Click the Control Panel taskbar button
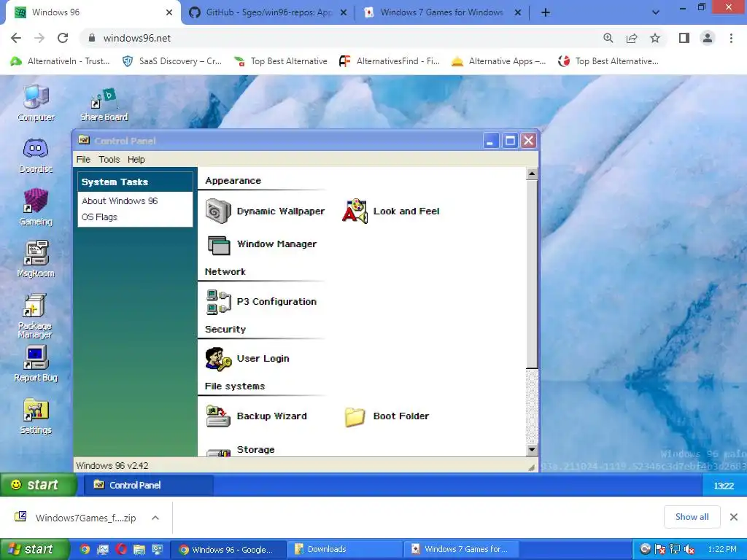747x560 pixels. pyautogui.click(x=149, y=485)
